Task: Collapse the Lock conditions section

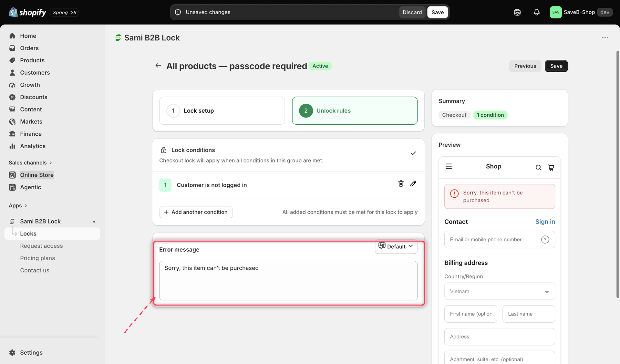Action: (413, 153)
